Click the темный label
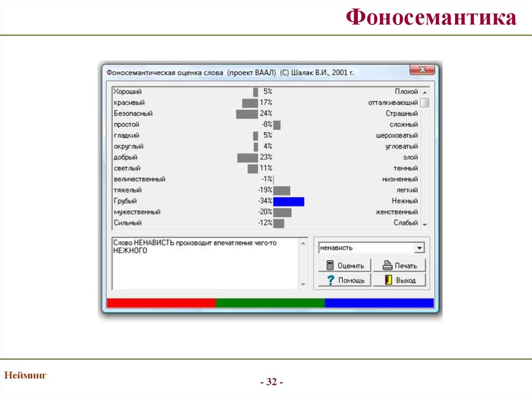 pyautogui.click(x=406, y=168)
